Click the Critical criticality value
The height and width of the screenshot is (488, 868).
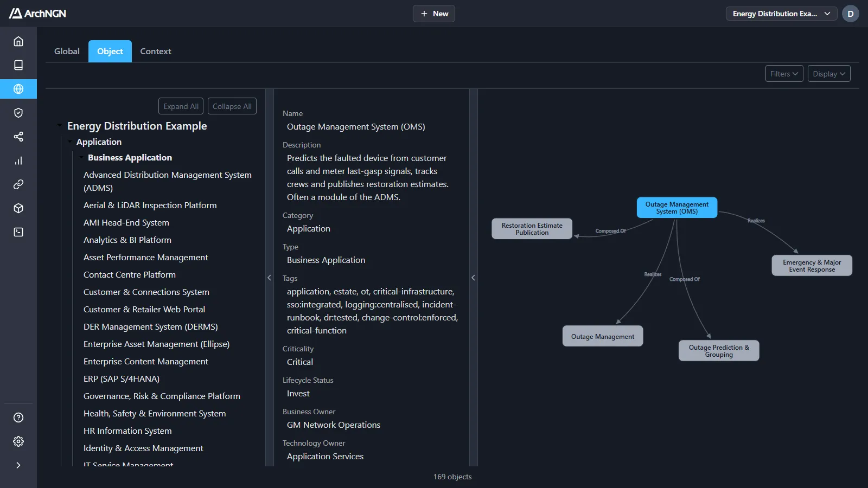[x=300, y=362]
